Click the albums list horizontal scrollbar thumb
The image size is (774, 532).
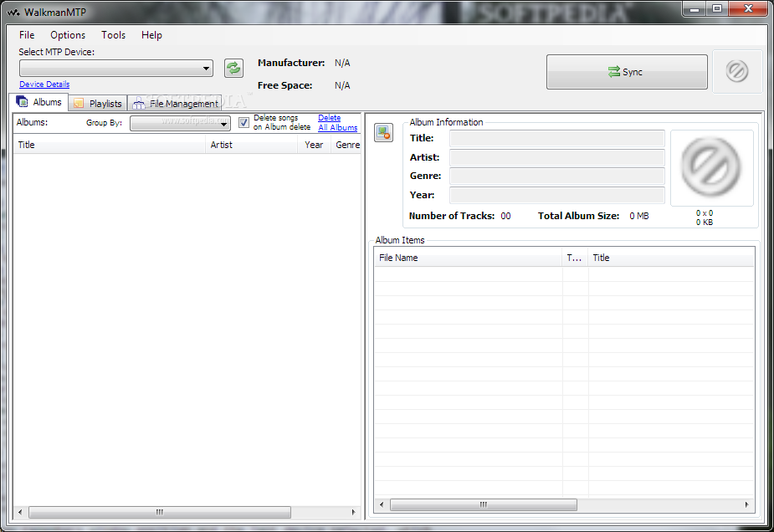pos(160,512)
